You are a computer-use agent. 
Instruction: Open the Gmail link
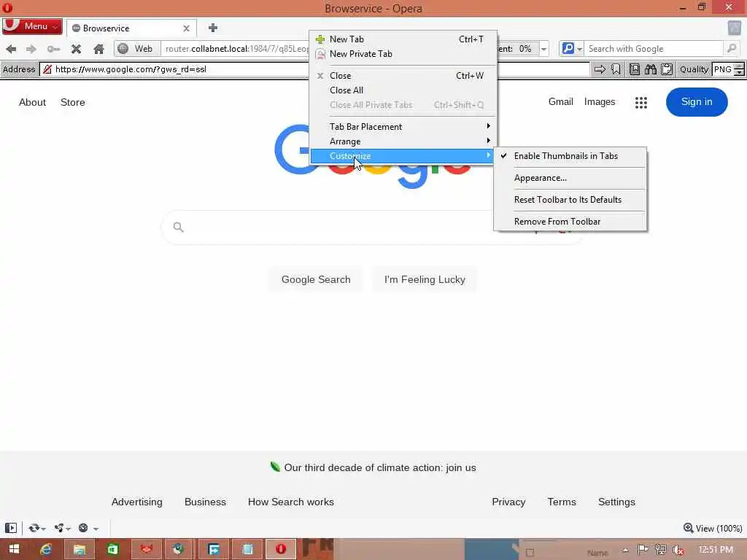[560, 102]
